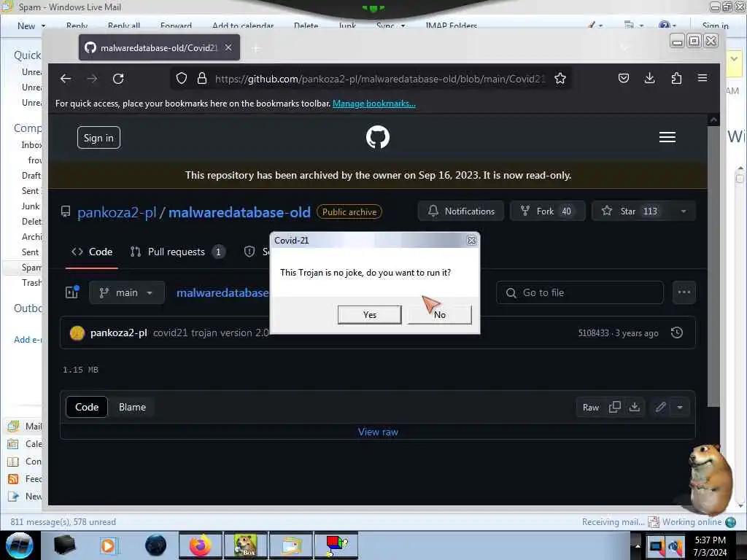This screenshot has width=747, height=560.
Task: Select the malwaredatabase-old/Covid21 tab
Action: coord(159,47)
